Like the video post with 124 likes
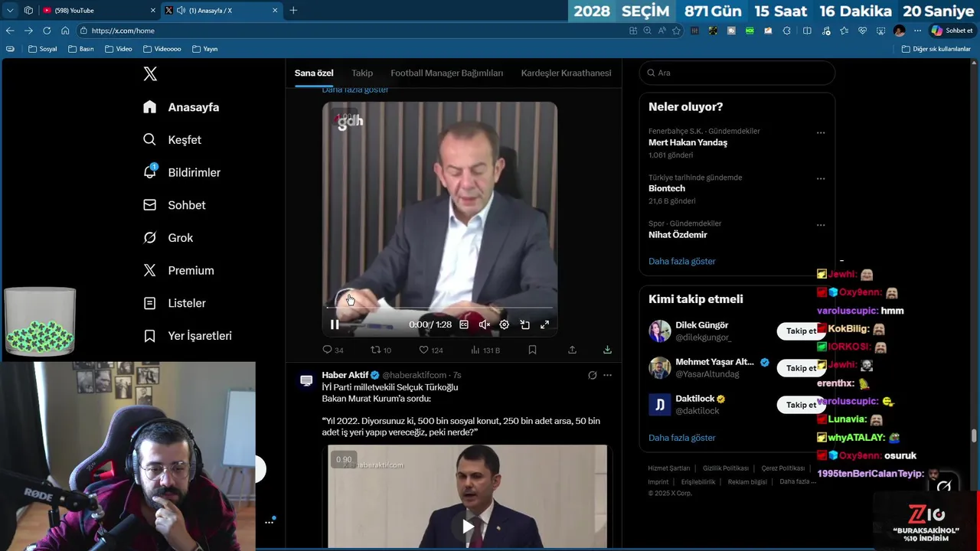The width and height of the screenshot is (980, 551). point(430,350)
